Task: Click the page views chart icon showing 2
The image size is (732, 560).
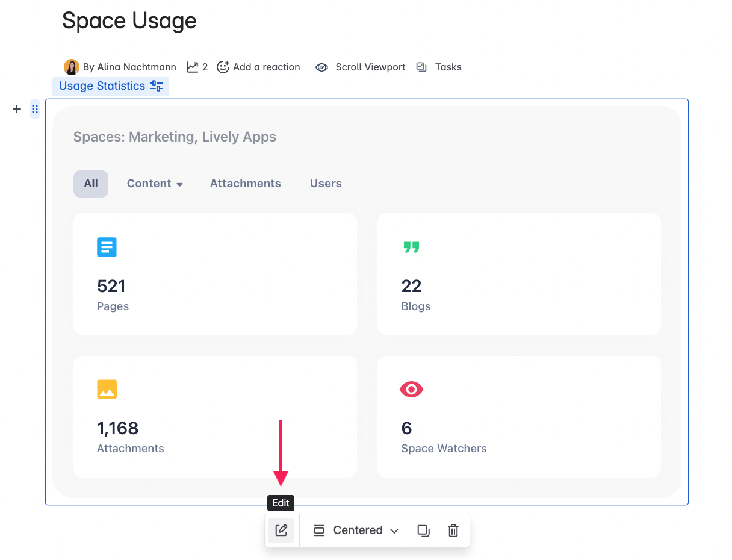Action: (x=192, y=67)
